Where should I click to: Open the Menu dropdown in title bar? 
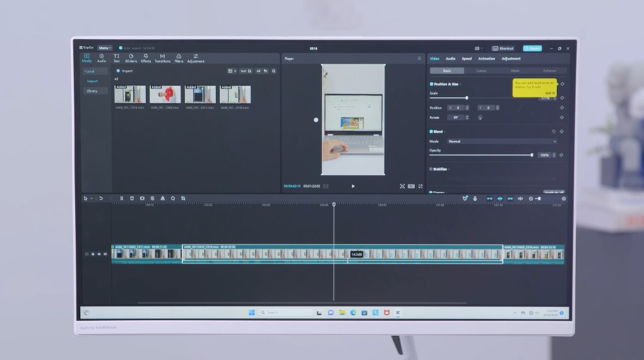tap(105, 48)
